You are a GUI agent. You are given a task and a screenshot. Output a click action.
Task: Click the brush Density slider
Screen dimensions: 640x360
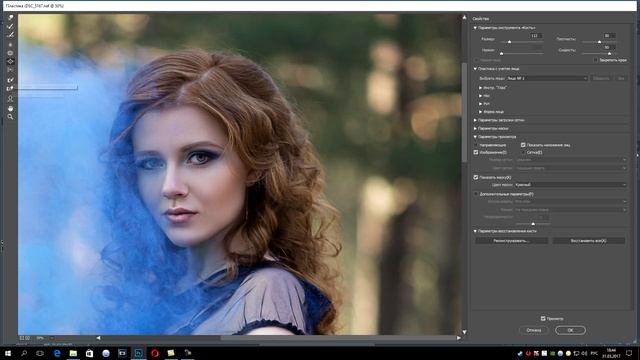click(599, 42)
